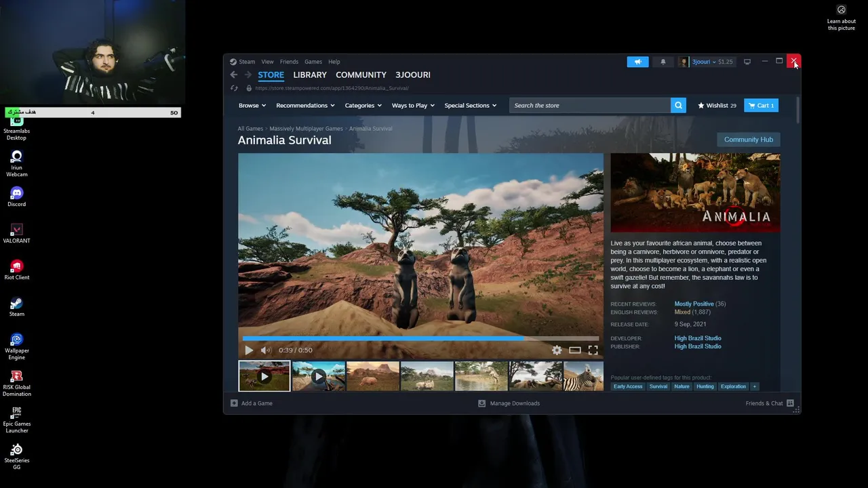Open the Community Hub button
This screenshot has height=488, width=868.
click(749, 140)
